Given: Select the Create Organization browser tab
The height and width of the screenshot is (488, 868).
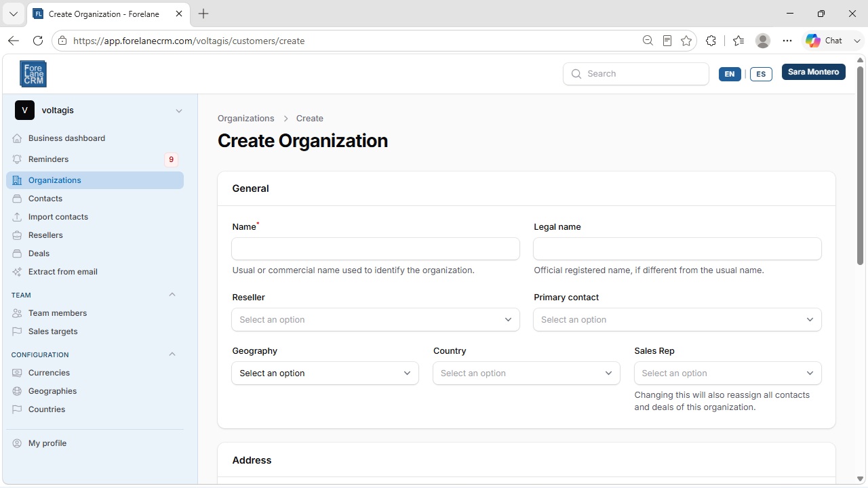Looking at the screenshot, I should pyautogui.click(x=110, y=14).
